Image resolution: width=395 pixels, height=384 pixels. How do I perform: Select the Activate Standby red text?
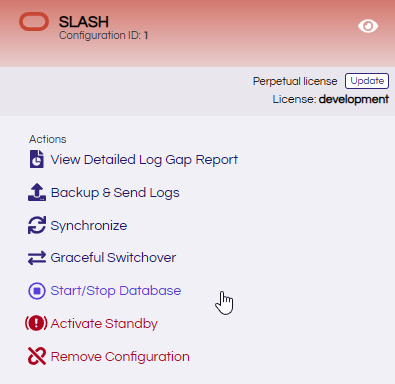coord(104,324)
